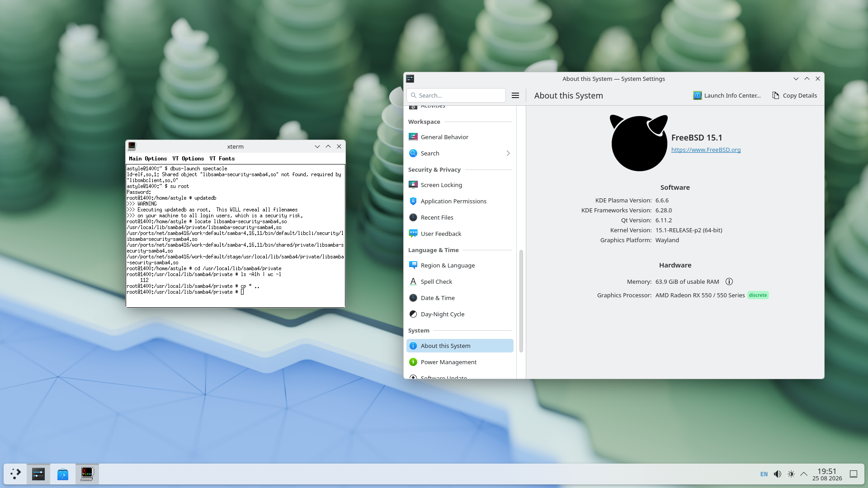Open Recent Files settings
Image resolution: width=868 pixels, height=488 pixels.
point(460,217)
